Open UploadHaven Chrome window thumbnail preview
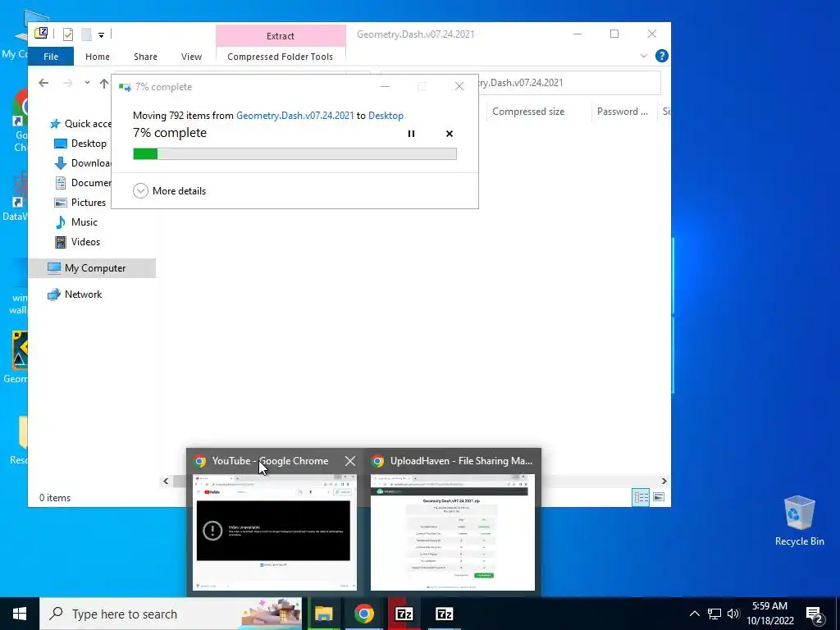Image resolution: width=840 pixels, height=630 pixels. pyautogui.click(x=453, y=532)
